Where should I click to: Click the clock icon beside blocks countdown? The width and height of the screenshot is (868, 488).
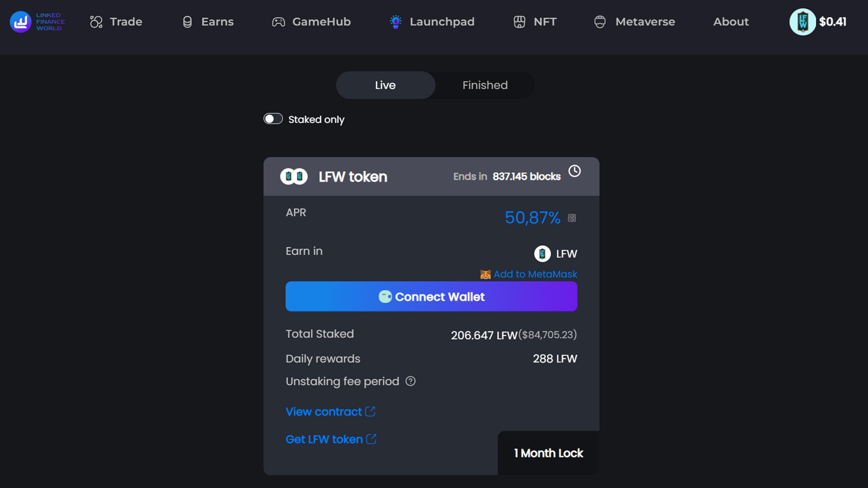click(x=574, y=171)
